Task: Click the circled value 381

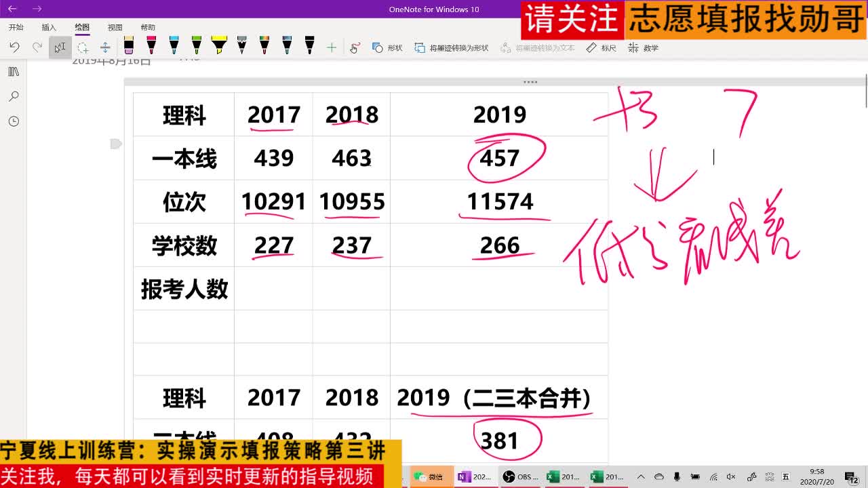Action: [x=500, y=441]
